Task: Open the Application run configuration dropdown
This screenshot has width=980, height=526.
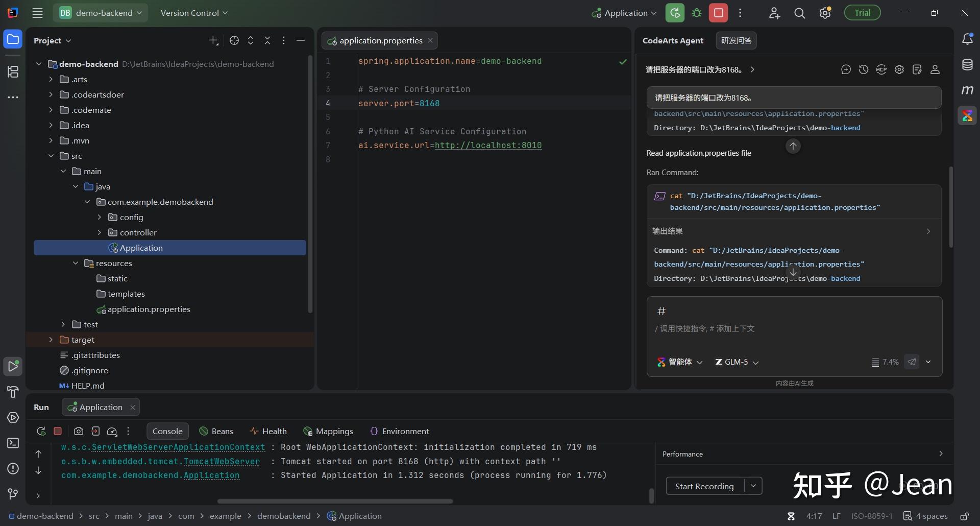Action: point(624,13)
